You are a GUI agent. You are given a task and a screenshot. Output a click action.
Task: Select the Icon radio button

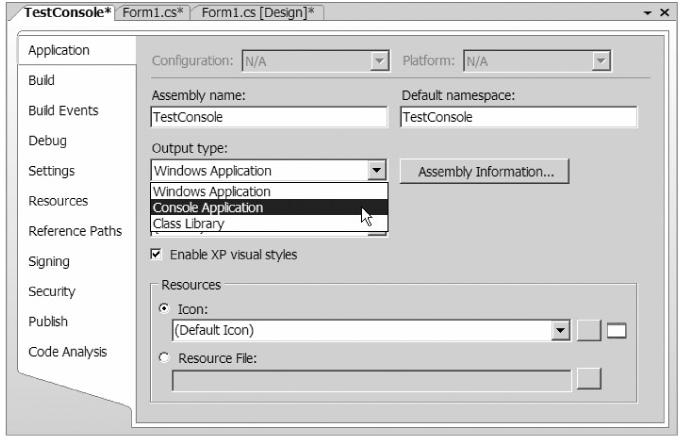(164, 308)
